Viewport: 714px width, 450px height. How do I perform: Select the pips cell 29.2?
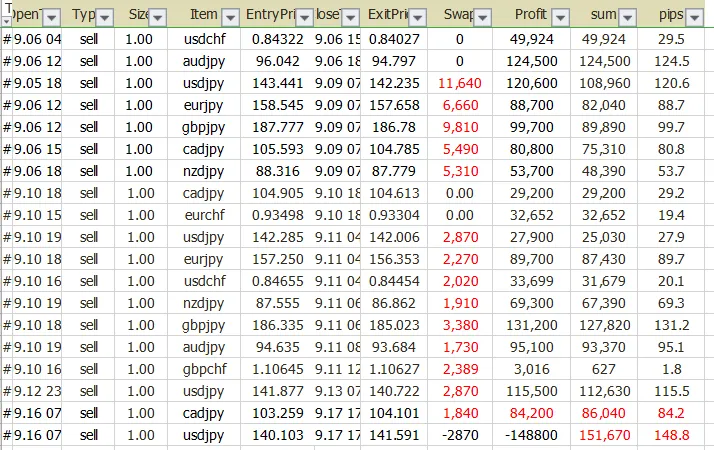[x=671, y=193]
